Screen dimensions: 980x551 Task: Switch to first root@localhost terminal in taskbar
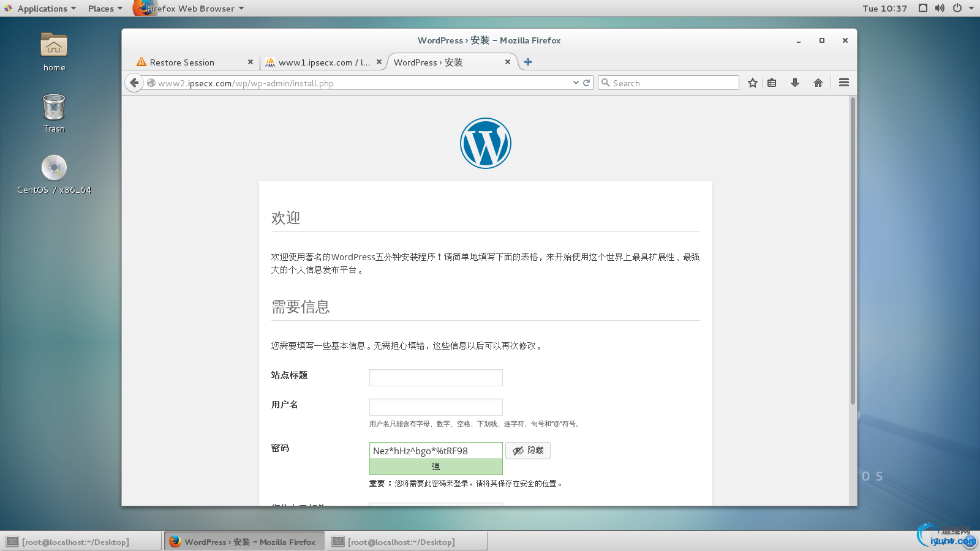tap(81, 541)
